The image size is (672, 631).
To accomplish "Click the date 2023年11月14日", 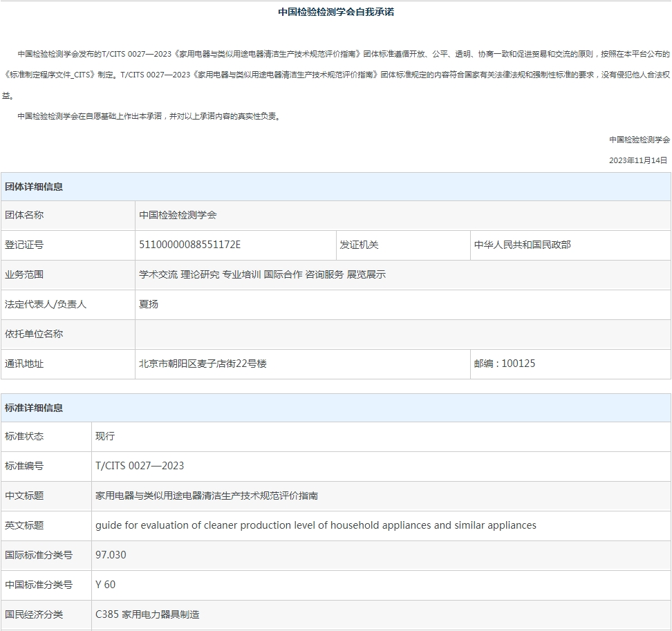I will click(x=638, y=160).
